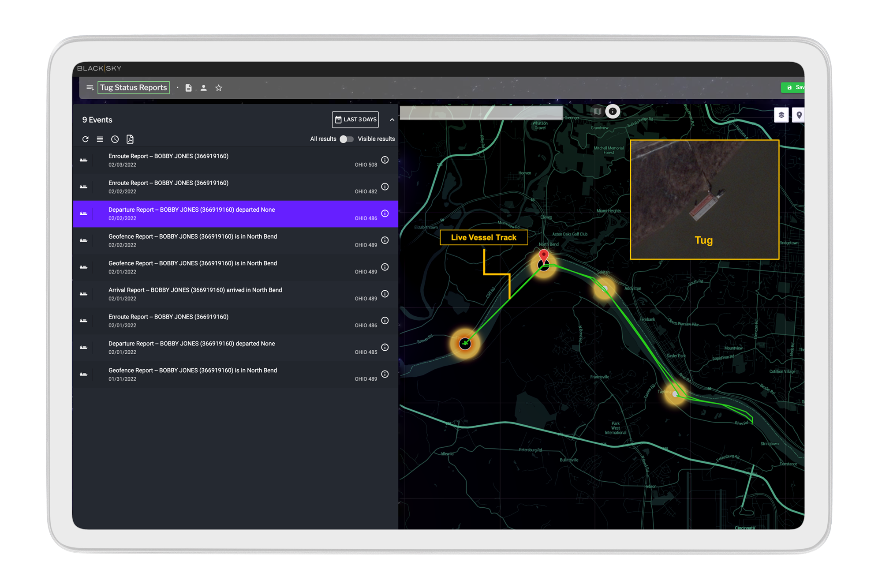Image resolution: width=882 pixels, height=588 pixels.
Task: Open the Last 3 Days date filter
Action: (x=355, y=120)
